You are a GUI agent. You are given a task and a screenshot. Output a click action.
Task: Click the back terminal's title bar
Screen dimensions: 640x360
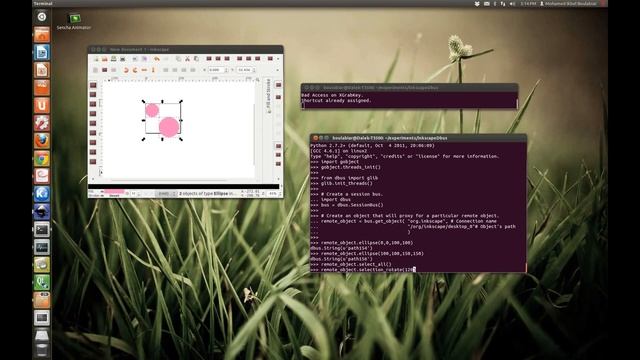(409, 87)
